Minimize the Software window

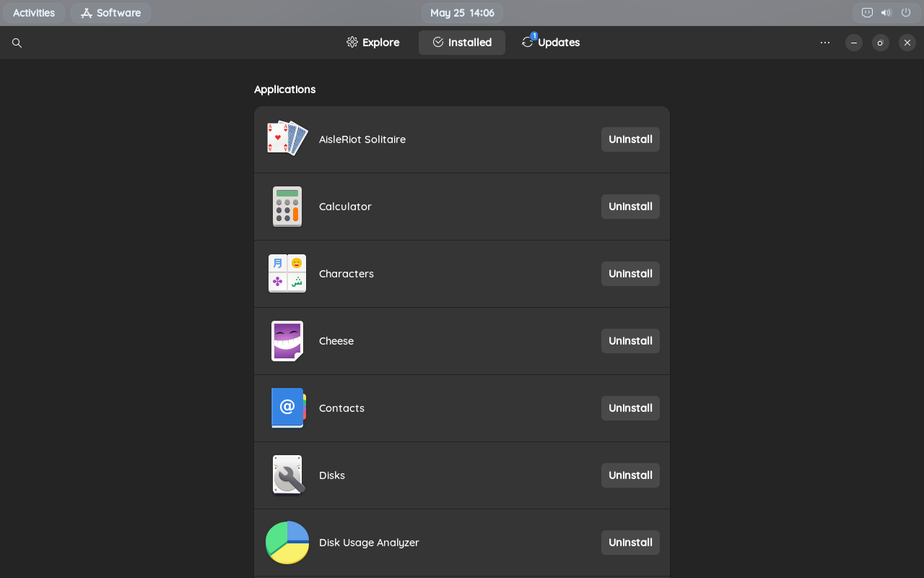(x=854, y=43)
